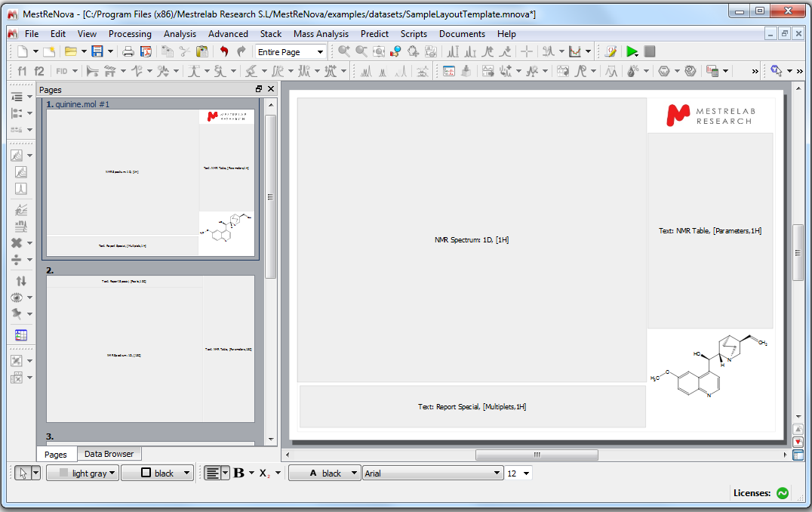Select page 1 quinine.mol thumbnail
The width and height of the screenshot is (812, 512).
coord(151,183)
